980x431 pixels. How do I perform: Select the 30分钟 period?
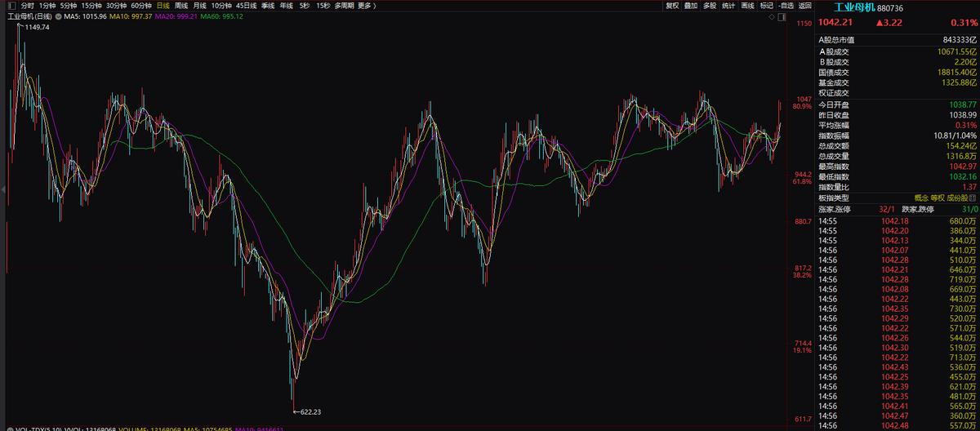click(x=117, y=5)
